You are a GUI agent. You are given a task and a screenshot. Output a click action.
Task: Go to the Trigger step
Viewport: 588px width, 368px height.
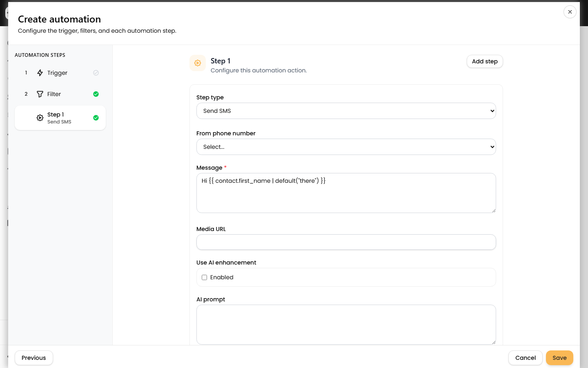click(60, 73)
